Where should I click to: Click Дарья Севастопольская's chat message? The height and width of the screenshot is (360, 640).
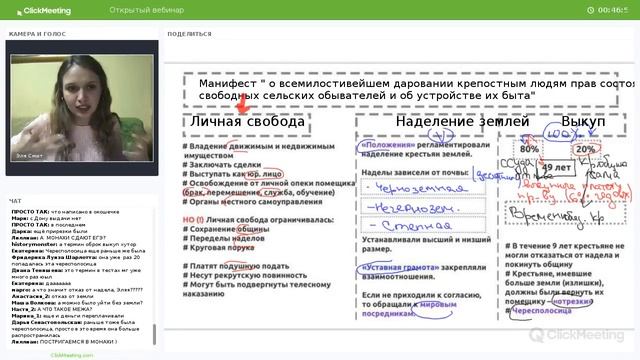coord(76,329)
